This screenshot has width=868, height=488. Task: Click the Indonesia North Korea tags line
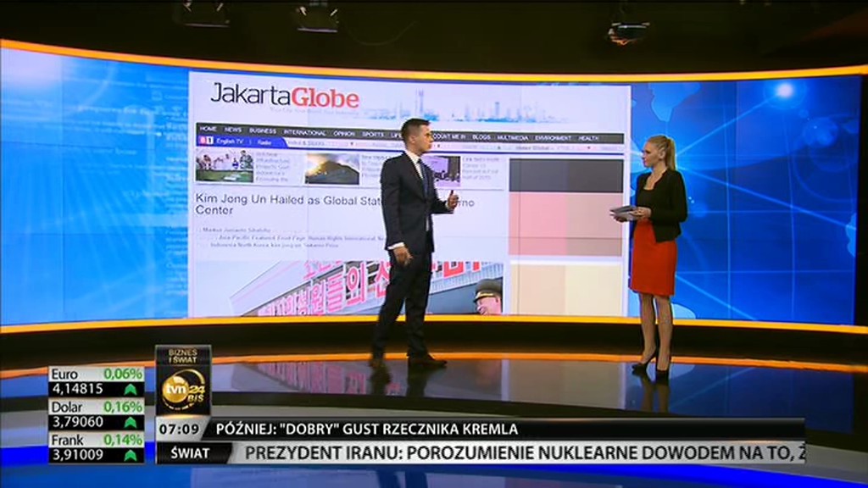point(274,245)
